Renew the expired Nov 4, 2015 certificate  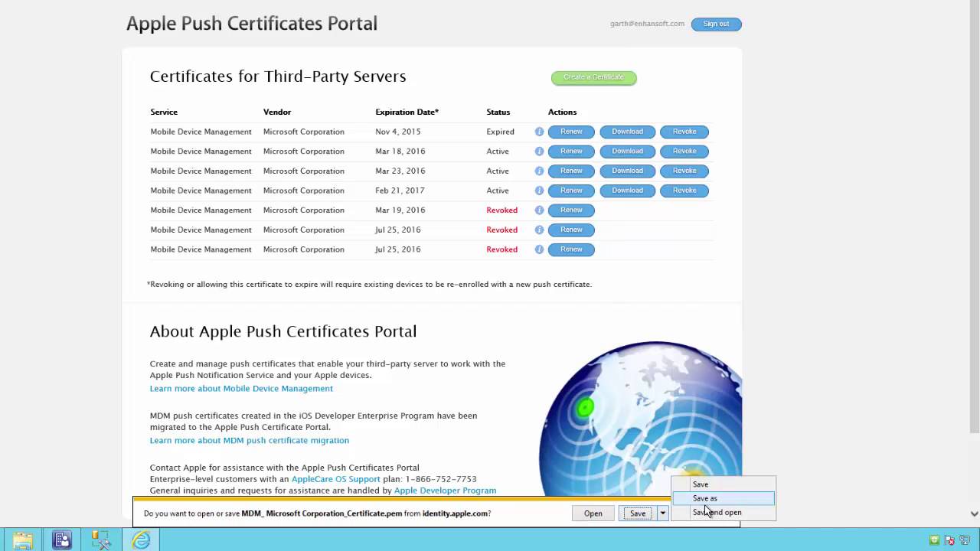[571, 132]
